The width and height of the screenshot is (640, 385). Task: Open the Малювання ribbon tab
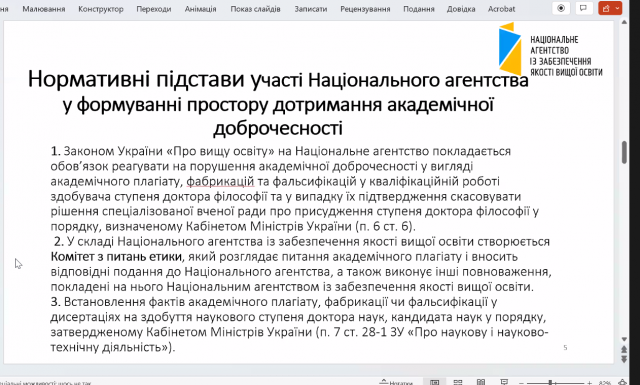coord(44,9)
